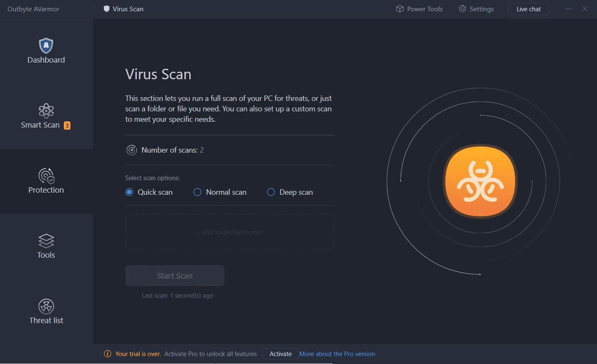The height and width of the screenshot is (364, 597).
Task: Open the Dashboard shield icon
Action: click(x=46, y=45)
